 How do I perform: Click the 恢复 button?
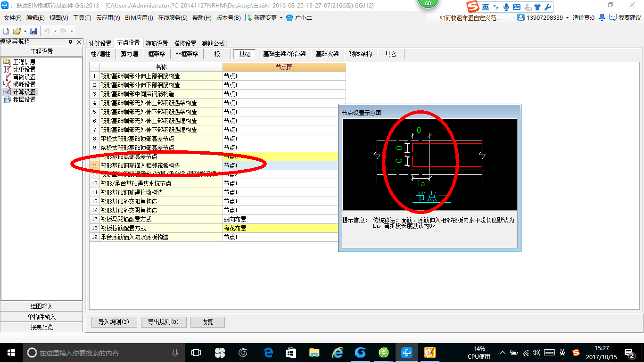pyautogui.click(x=207, y=322)
